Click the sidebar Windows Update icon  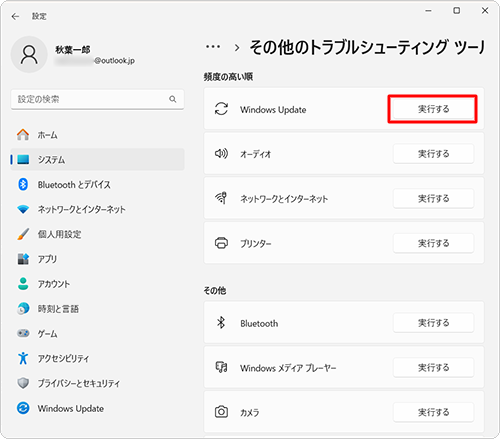23,408
